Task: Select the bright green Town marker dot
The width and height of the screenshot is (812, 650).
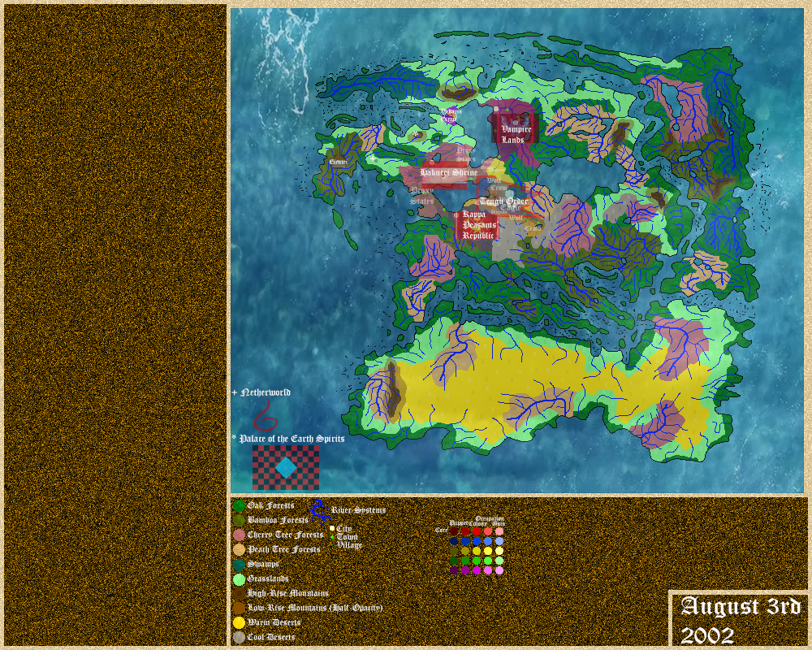Action: coord(332,537)
